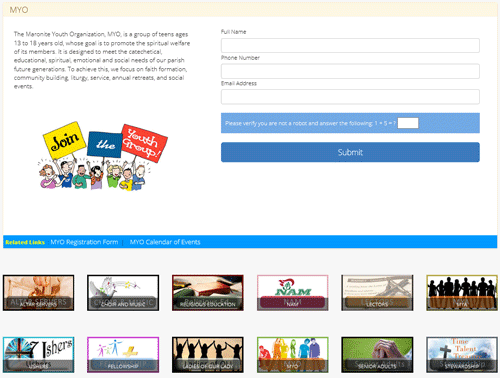Open the Stewardship tile
The image size is (500, 378).
(x=462, y=355)
